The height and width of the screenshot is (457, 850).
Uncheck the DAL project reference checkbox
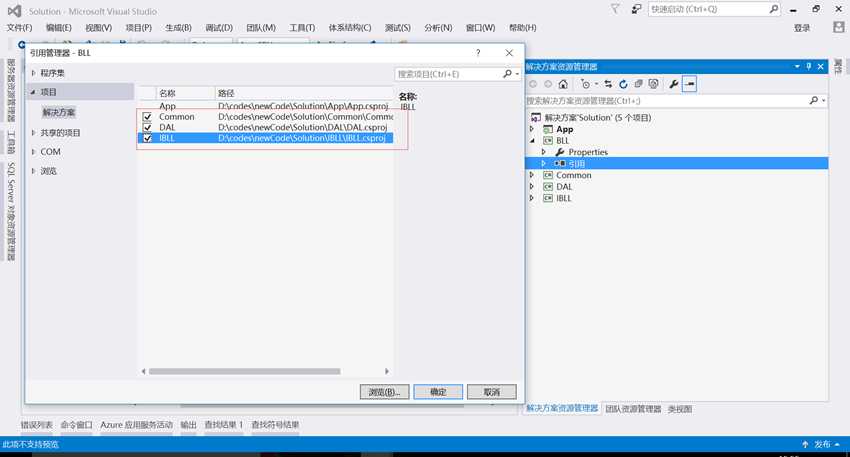[x=147, y=127]
